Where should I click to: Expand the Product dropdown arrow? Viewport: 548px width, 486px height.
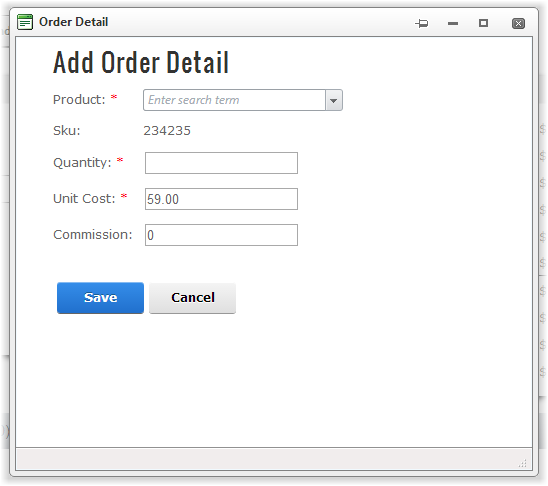[334, 100]
